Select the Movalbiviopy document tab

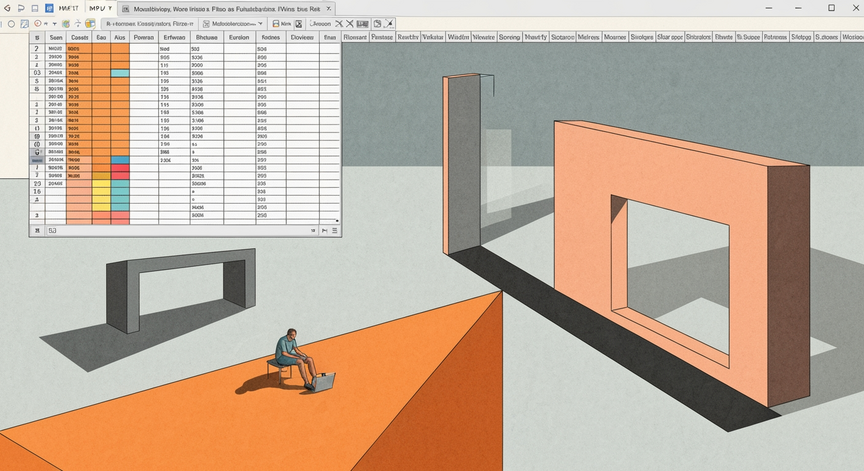point(226,9)
